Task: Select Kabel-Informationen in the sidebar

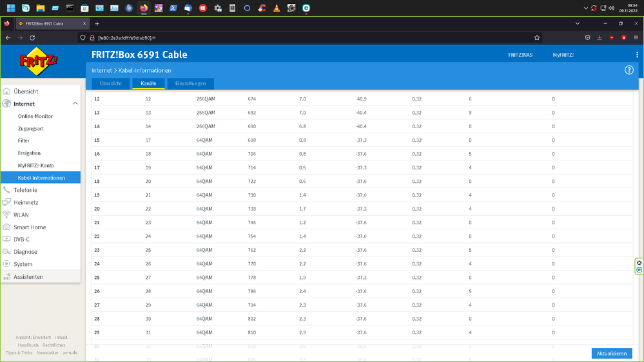Action: [41, 178]
